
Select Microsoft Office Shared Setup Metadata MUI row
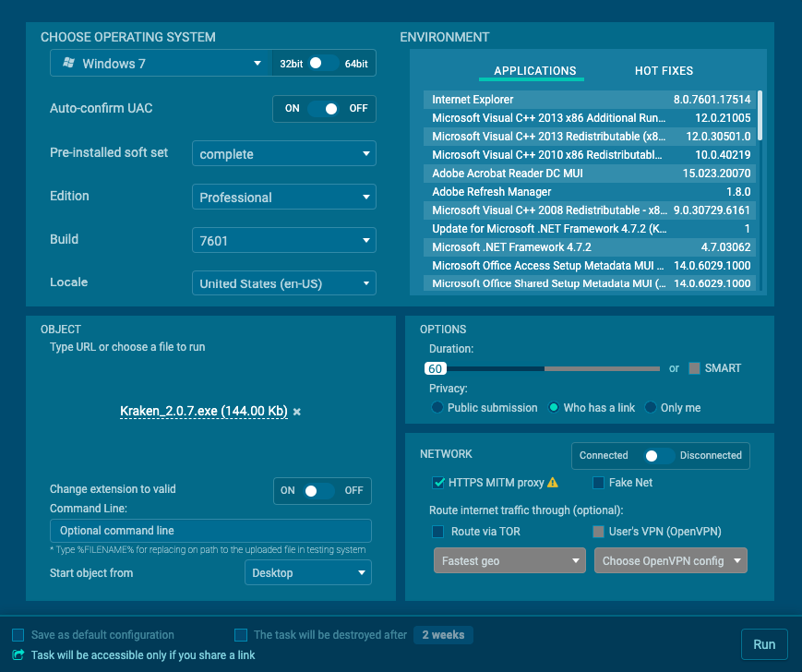tap(589, 283)
